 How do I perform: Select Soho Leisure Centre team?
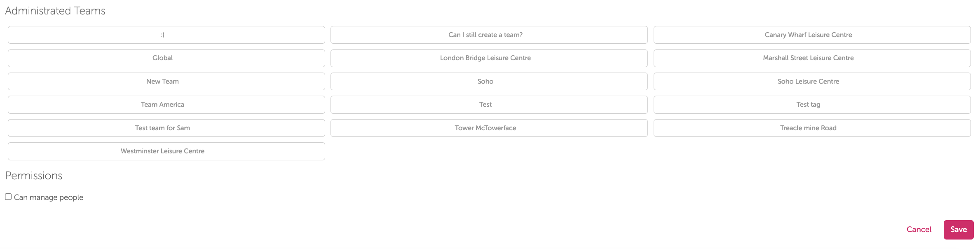tap(812, 82)
